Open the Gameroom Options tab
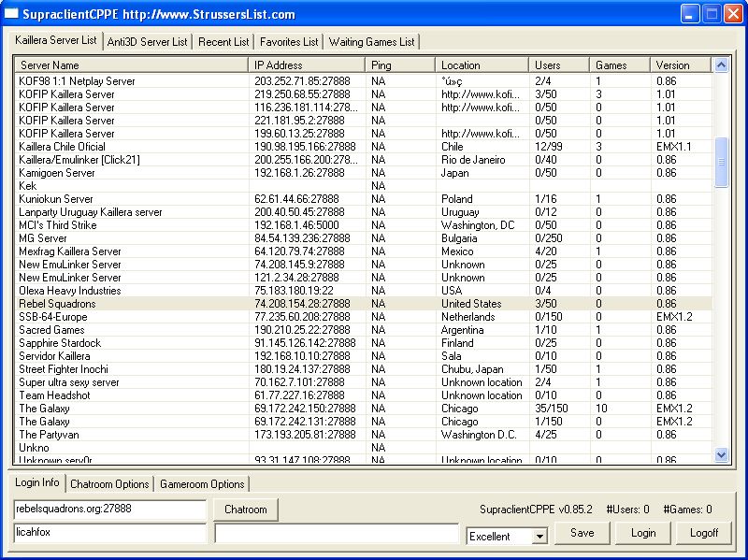 click(x=202, y=484)
